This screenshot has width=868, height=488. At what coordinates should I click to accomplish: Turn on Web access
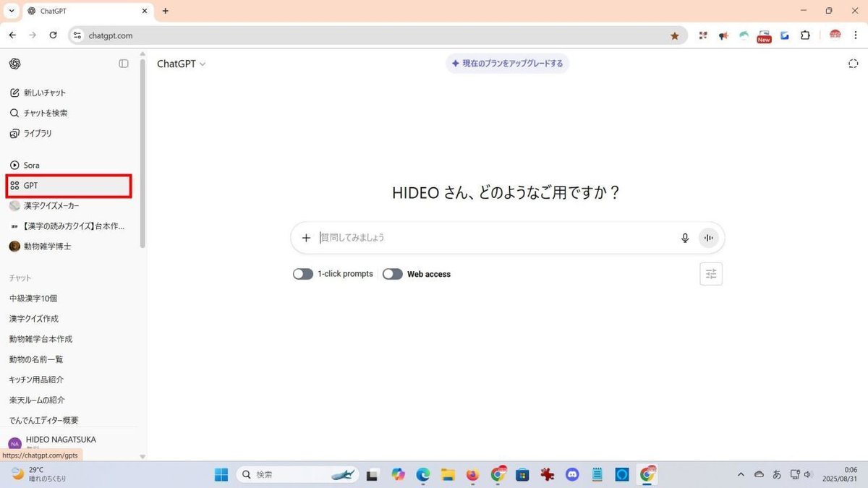tap(392, 273)
